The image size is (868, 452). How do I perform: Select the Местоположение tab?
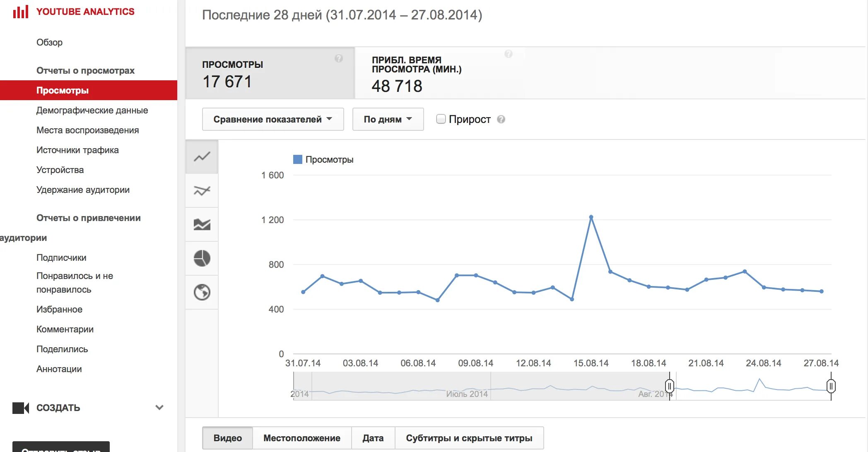pyautogui.click(x=303, y=437)
